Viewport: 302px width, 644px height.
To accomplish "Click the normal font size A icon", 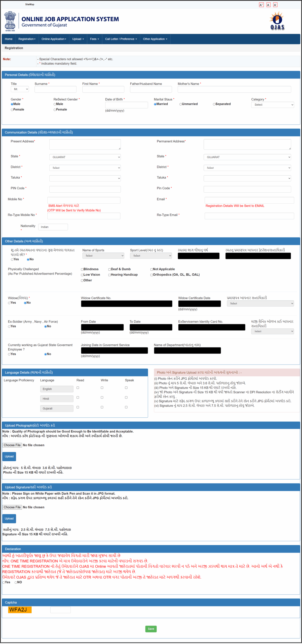I will click(268, 5).
